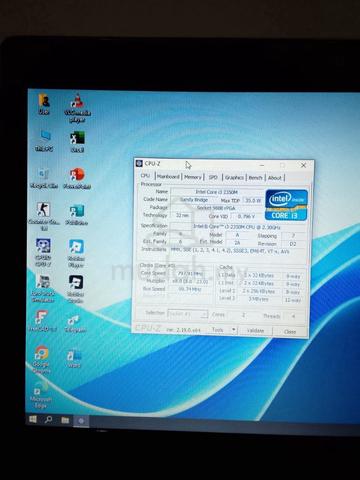Click the Level 3 cache size value
Viewport: 360px width, 480px height.
click(259, 299)
